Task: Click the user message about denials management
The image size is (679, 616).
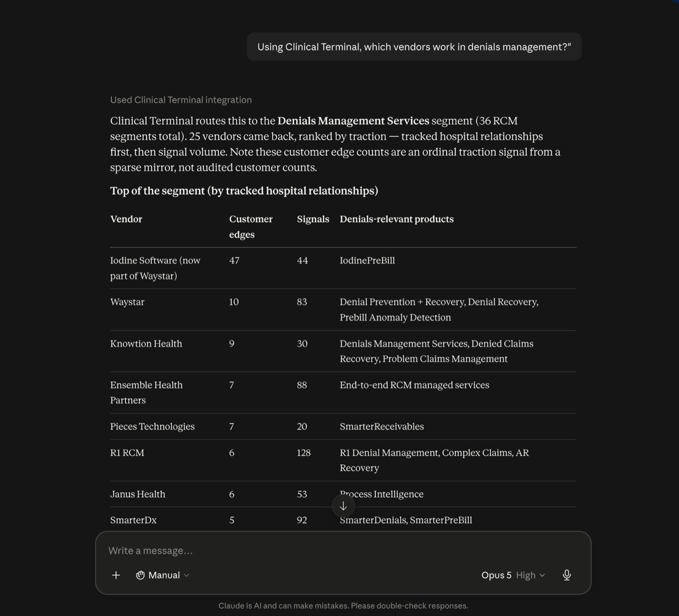Action: click(x=414, y=47)
